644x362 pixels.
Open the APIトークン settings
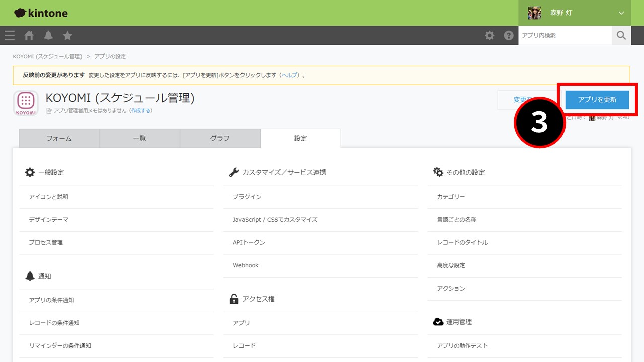coord(249,242)
